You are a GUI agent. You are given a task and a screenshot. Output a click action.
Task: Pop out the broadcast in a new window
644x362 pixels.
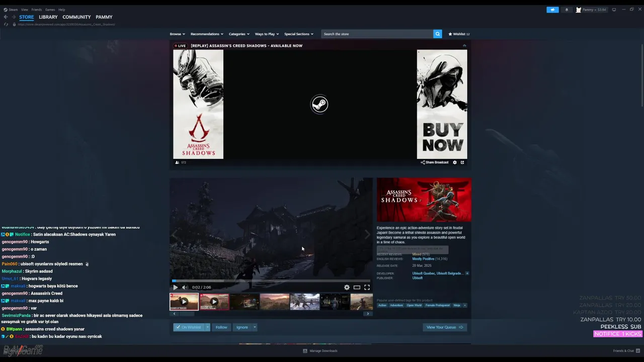pos(462,162)
